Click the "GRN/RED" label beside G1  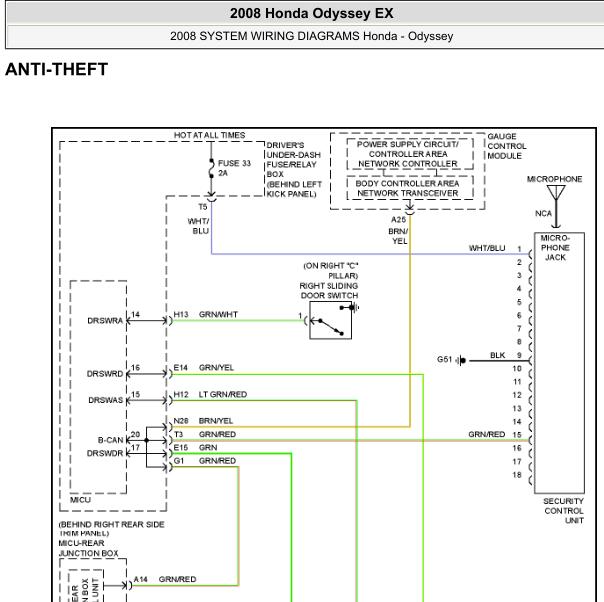tap(217, 461)
